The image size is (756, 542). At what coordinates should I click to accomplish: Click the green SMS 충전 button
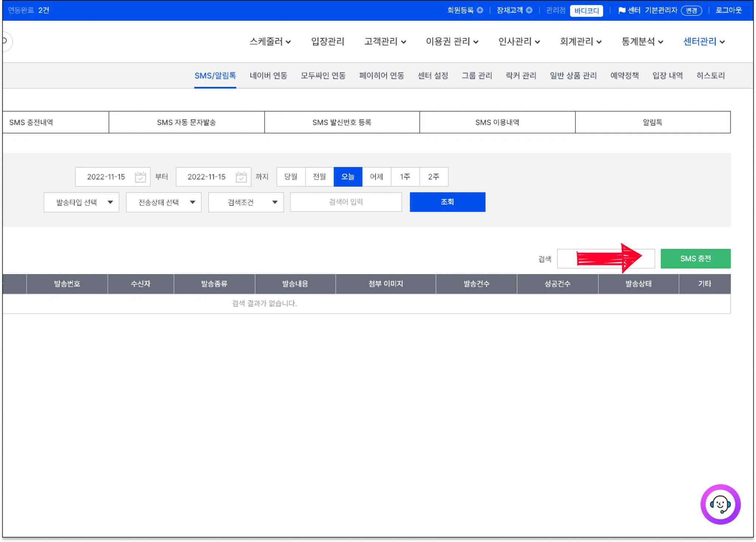click(x=695, y=259)
